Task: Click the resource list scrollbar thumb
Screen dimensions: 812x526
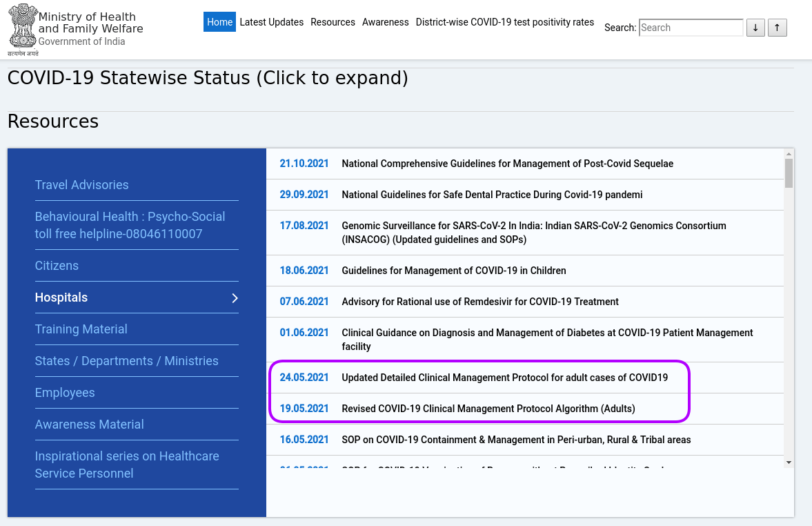Action: pyautogui.click(x=789, y=173)
